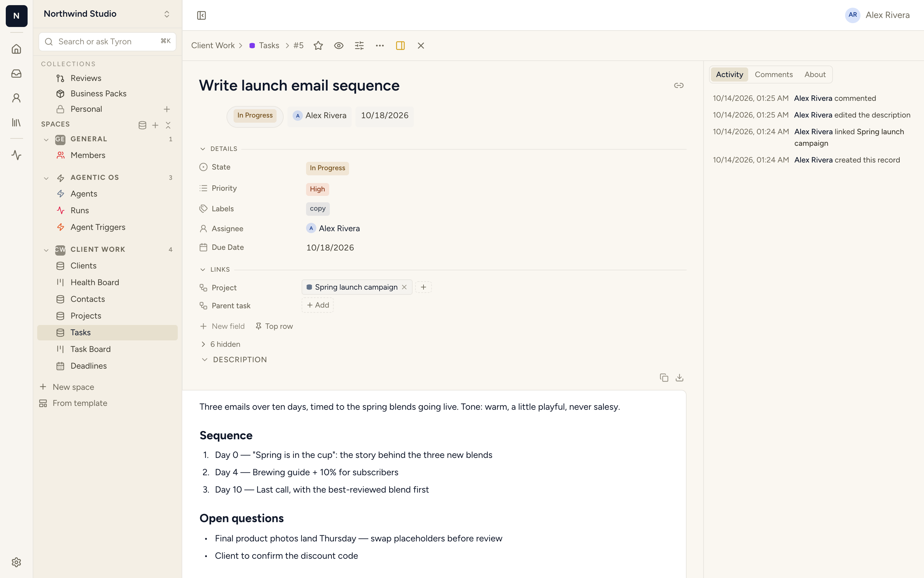Collapse all spaces icon

(x=168, y=125)
